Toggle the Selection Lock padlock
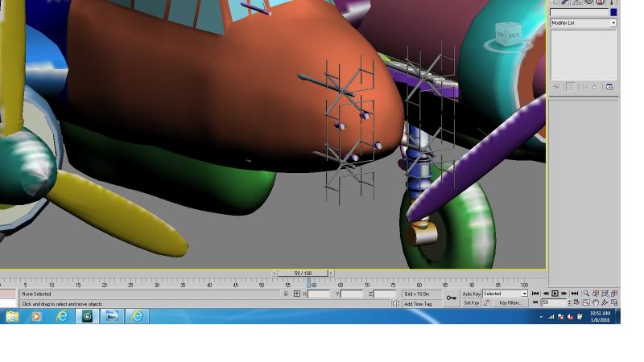644x362 pixels. (286, 294)
